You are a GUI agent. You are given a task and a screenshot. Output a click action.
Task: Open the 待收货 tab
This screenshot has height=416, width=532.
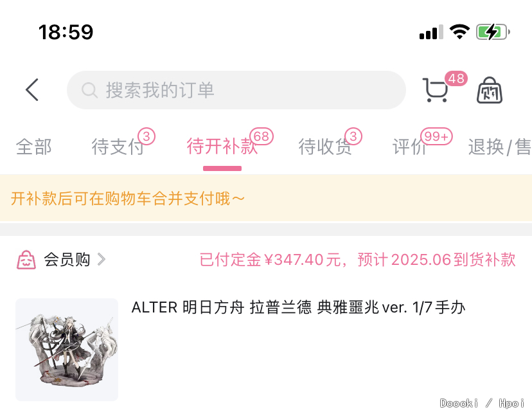(324, 147)
